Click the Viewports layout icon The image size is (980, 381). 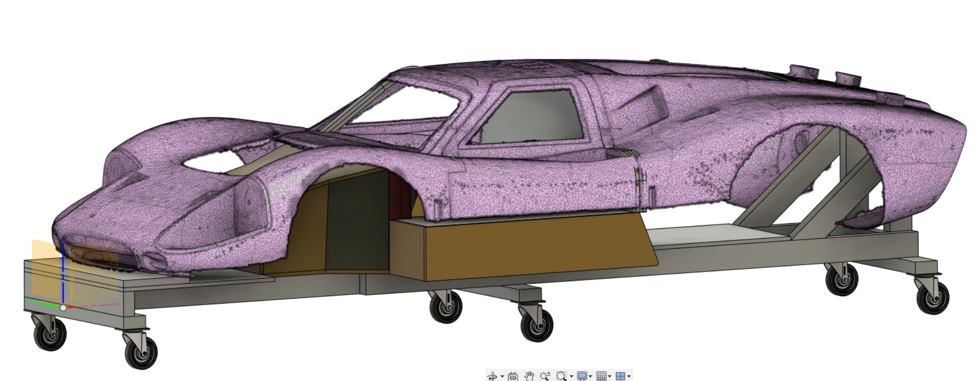620,376
